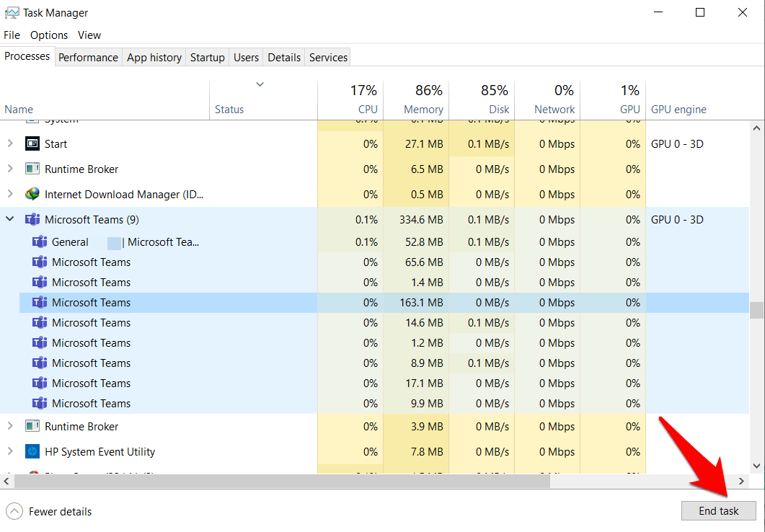Viewport: 765px width, 532px height.
Task: Click the Fewer details link
Action: tap(60, 512)
